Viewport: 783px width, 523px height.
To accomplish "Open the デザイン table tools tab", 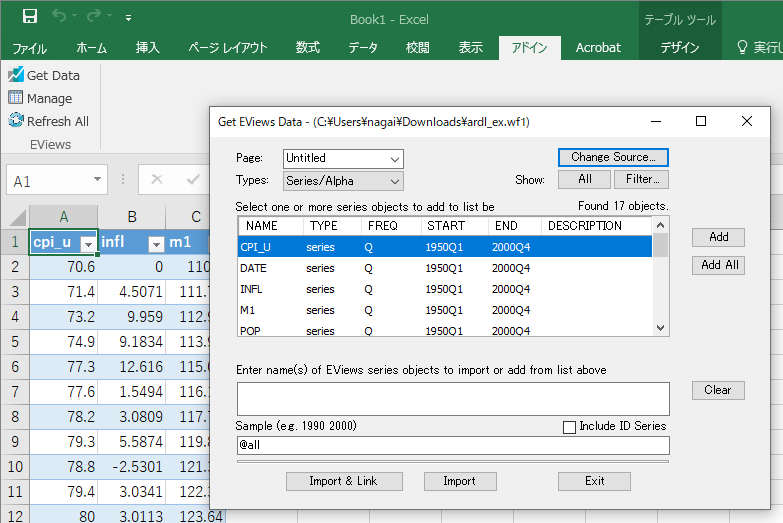I will [680, 48].
